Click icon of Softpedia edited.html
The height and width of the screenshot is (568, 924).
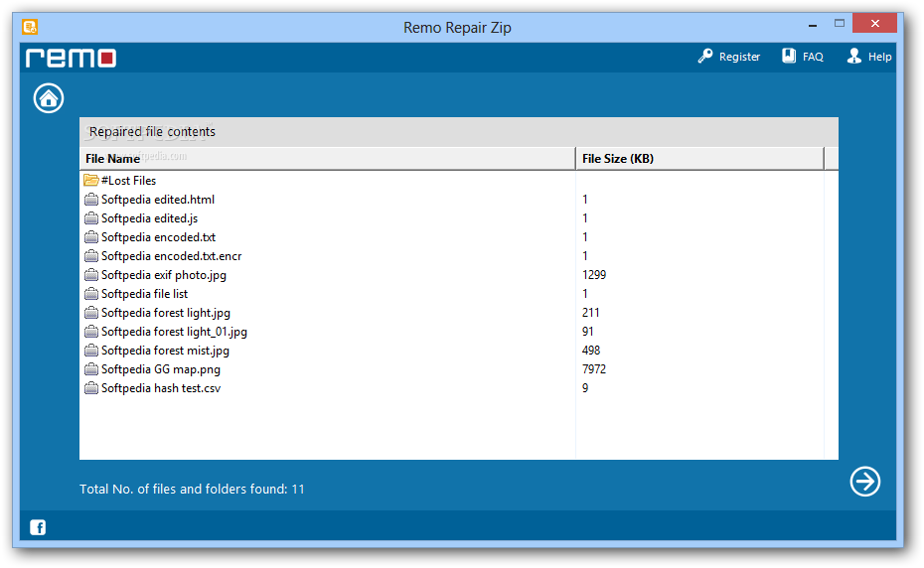(90, 200)
